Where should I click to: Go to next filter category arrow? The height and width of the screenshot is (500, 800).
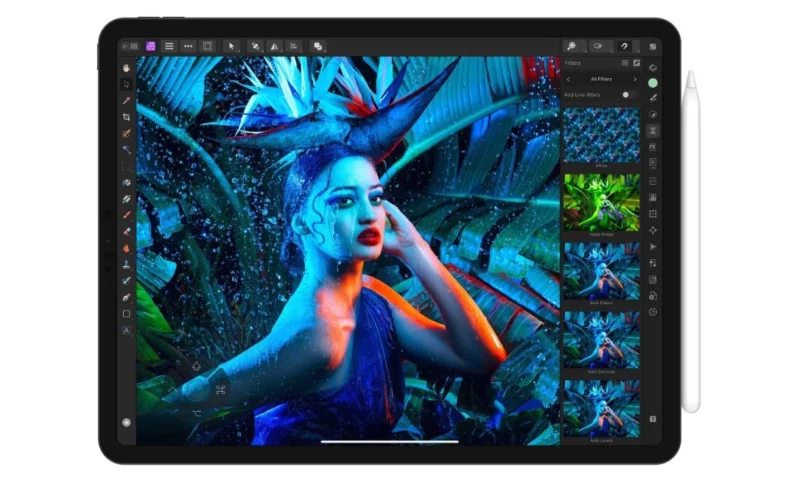(x=635, y=78)
